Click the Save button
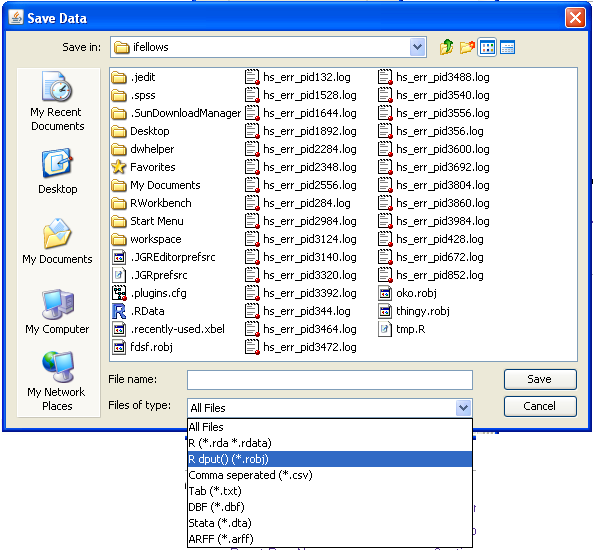 (540, 379)
